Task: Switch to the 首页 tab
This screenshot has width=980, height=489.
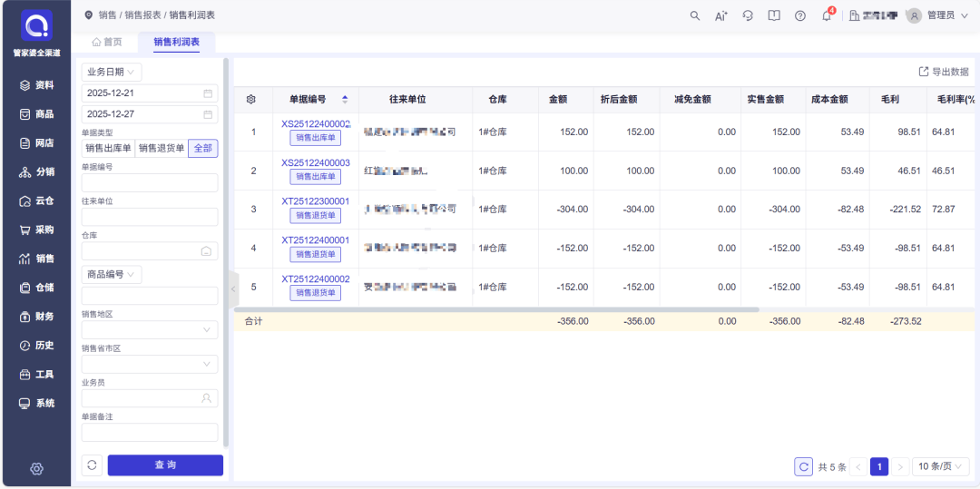Action: [107, 42]
